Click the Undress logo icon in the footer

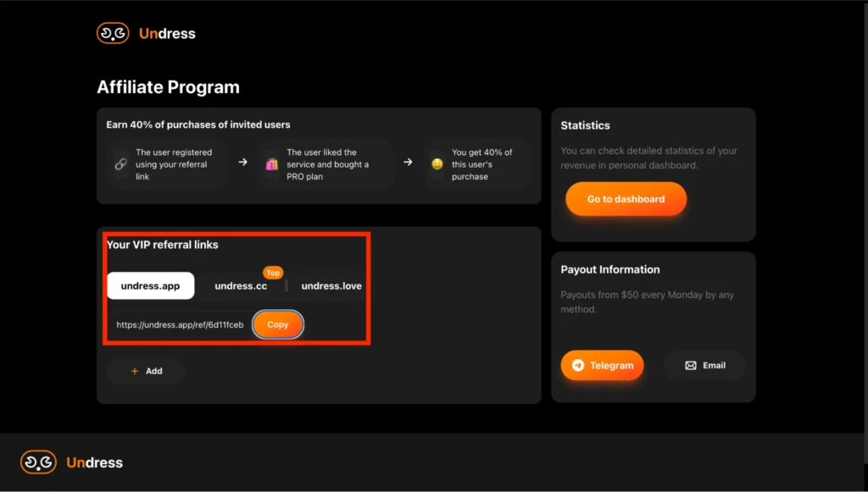point(38,462)
